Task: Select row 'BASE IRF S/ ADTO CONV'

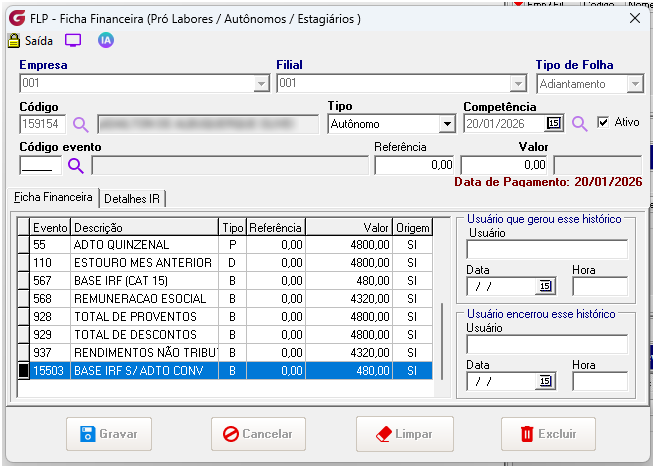Action: click(x=225, y=371)
